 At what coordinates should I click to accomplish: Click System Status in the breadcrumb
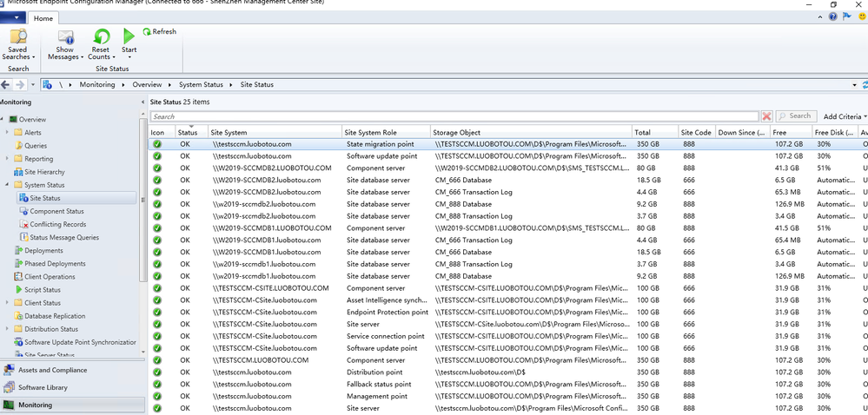201,85
